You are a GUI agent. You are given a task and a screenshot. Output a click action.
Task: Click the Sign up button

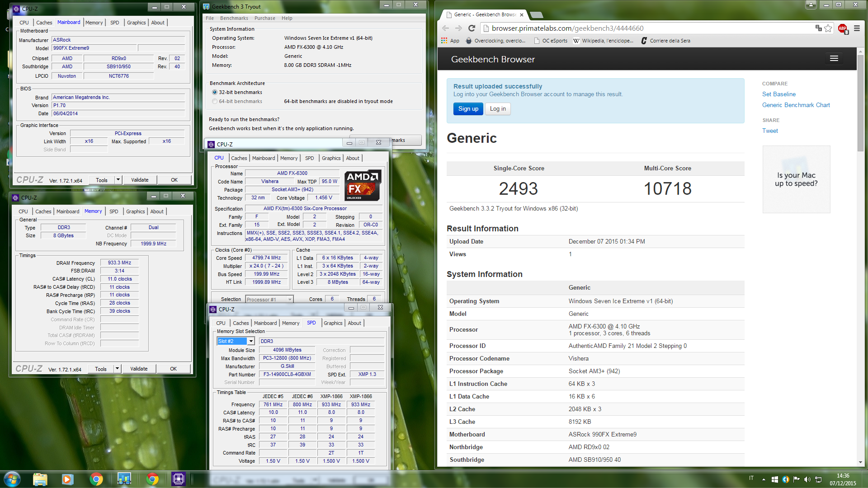pos(468,109)
